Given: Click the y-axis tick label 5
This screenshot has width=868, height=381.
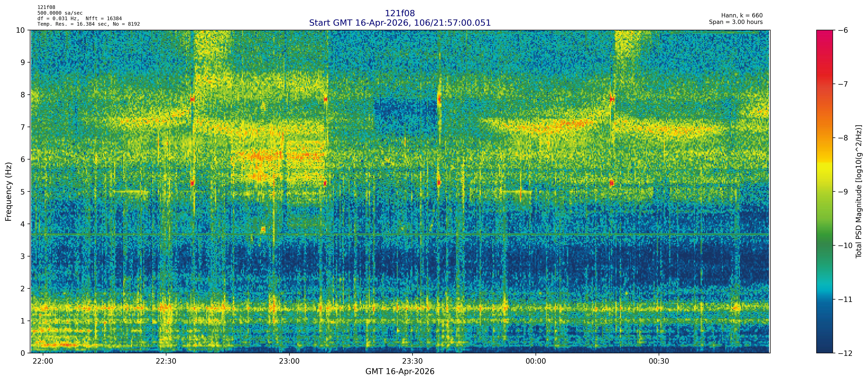Looking at the screenshot, I should [x=23, y=192].
